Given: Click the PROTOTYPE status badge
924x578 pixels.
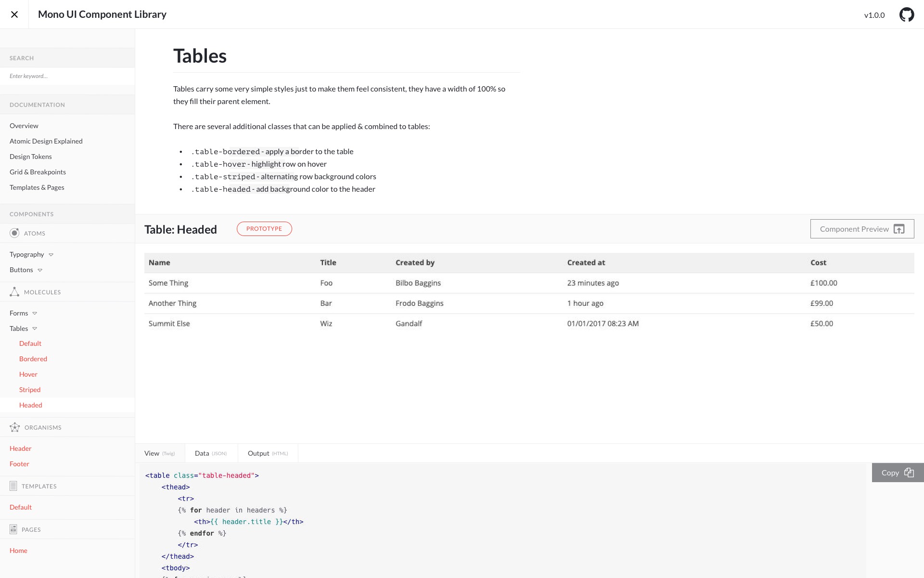Looking at the screenshot, I should tap(264, 229).
